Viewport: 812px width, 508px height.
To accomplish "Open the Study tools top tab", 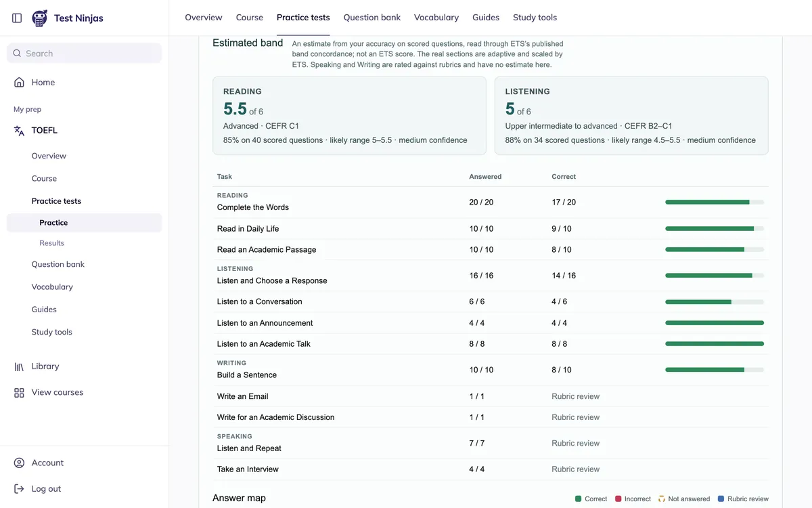I will pos(535,18).
